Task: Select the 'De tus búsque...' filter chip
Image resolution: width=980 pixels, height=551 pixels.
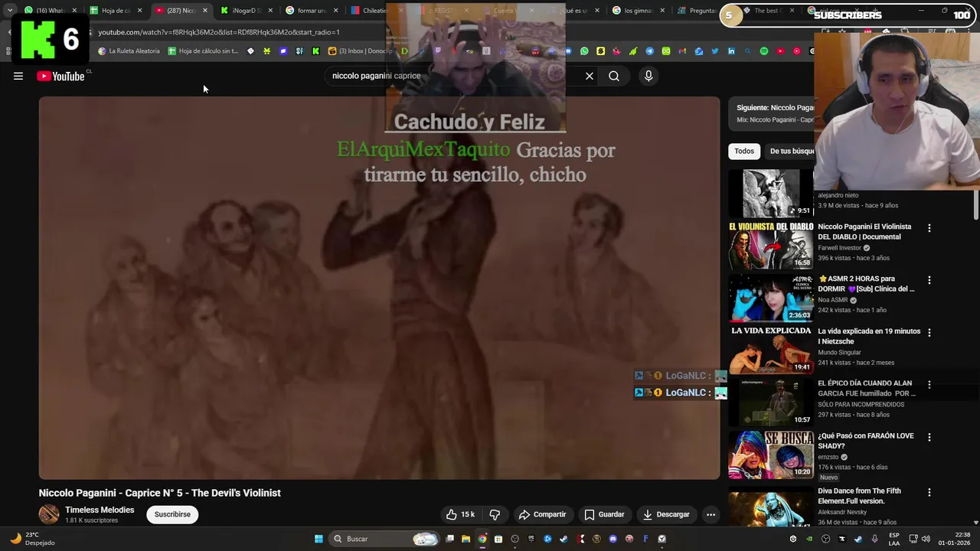Action: point(791,151)
